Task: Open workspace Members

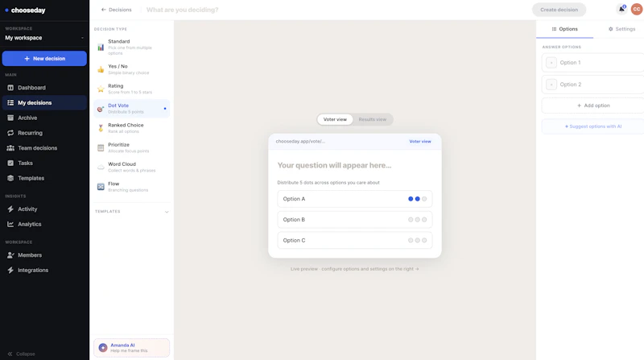Action: point(44,255)
